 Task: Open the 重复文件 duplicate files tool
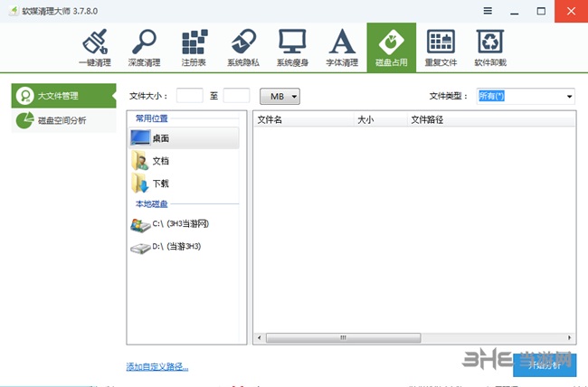pos(441,48)
